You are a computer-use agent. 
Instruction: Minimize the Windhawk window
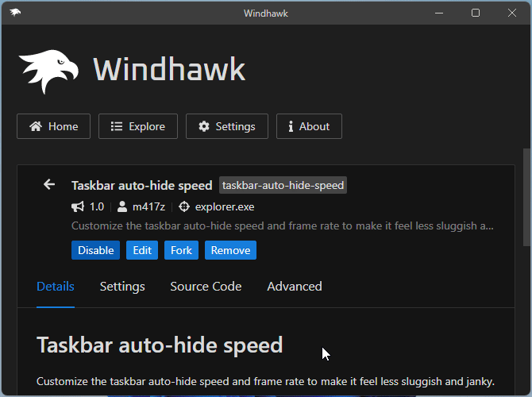(439, 13)
